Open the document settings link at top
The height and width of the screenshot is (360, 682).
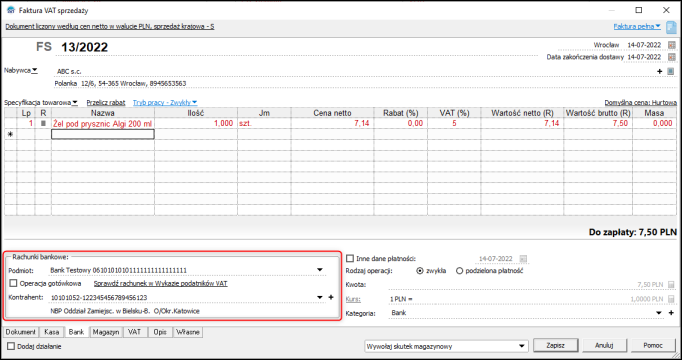[110, 27]
